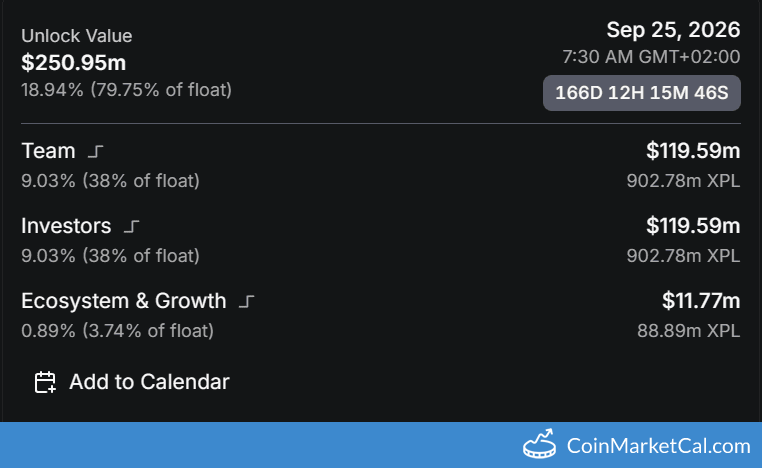The height and width of the screenshot is (468, 762).
Task: Click the calendar plus icon
Action: (x=45, y=382)
